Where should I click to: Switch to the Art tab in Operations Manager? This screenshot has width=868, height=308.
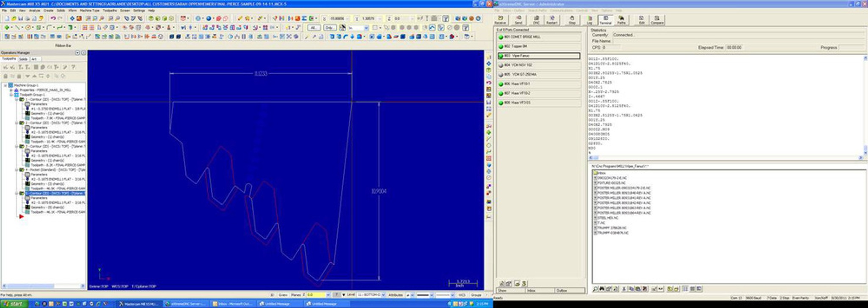(34, 59)
